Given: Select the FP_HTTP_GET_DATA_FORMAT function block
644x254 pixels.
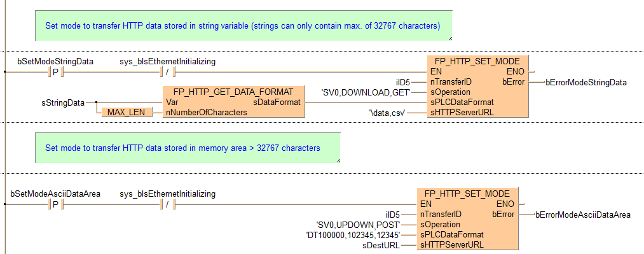Looking at the screenshot, I should (x=234, y=101).
